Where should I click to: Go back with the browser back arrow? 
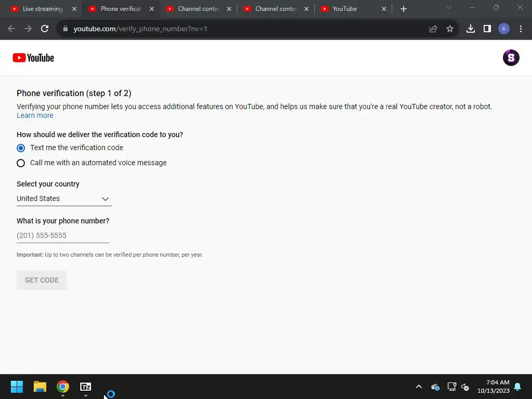coord(11,29)
